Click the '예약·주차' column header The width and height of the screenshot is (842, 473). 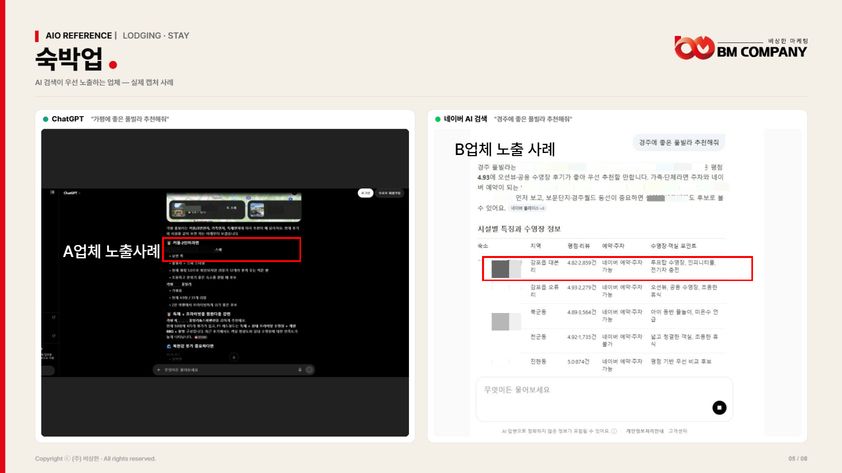[613, 246]
